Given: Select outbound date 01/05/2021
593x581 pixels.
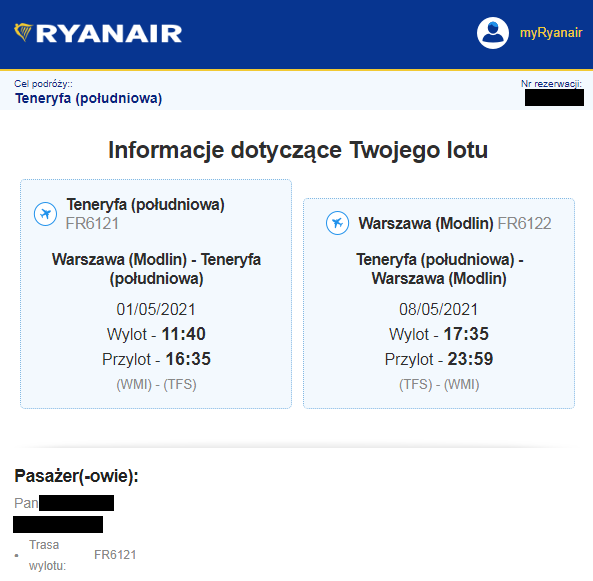Looking at the screenshot, I should (x=156, y=309).
